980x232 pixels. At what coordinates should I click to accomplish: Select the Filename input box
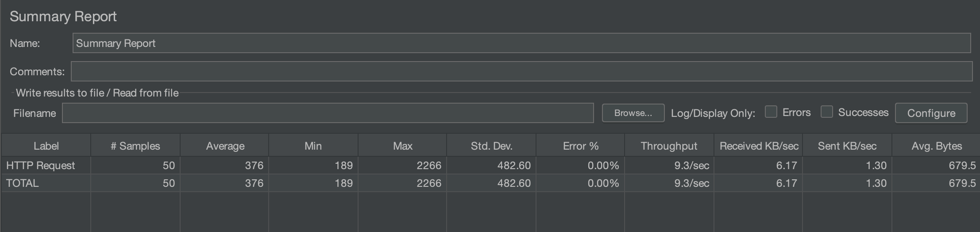(x=328, y=113)
